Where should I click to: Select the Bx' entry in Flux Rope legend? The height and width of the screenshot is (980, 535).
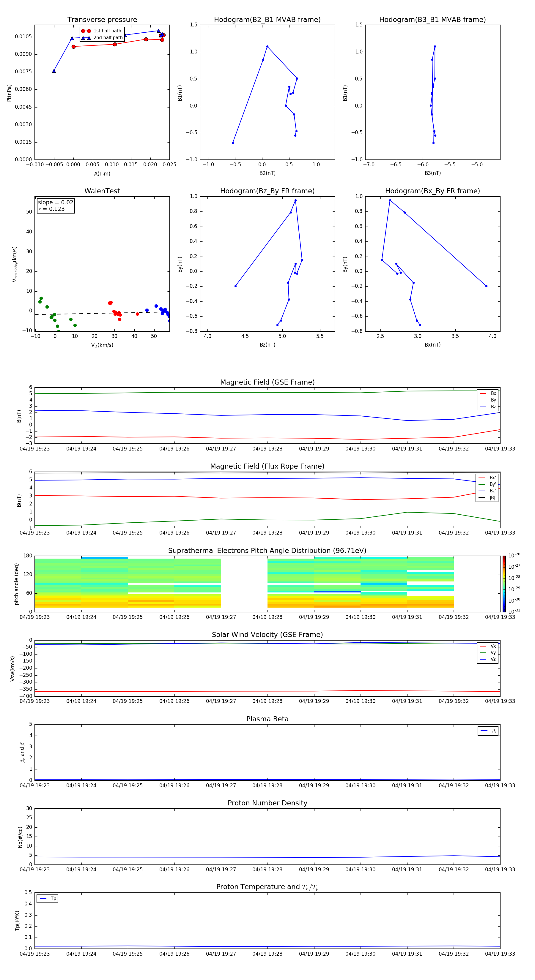pyautogui.click(x=487, y=478)
